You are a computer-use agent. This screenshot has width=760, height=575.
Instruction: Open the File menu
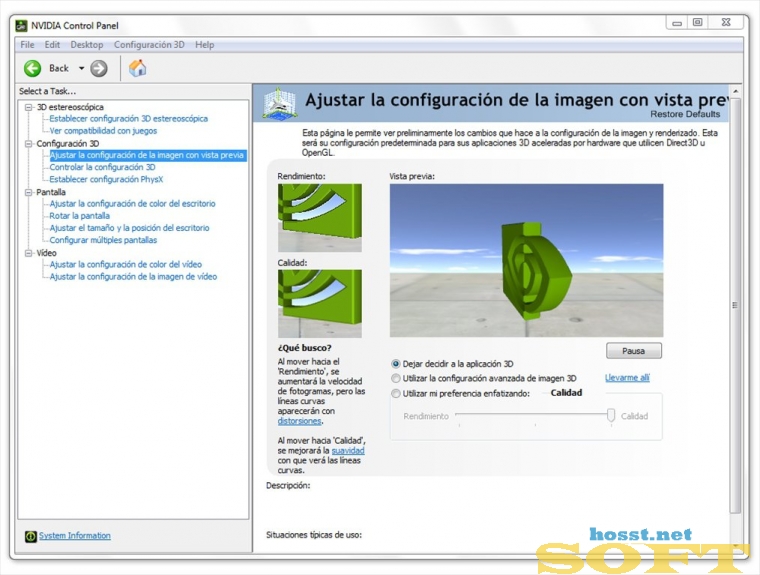27,45
